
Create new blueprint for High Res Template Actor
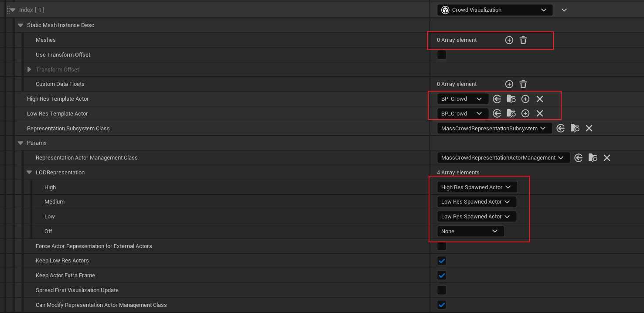click(x=525, y=99)
